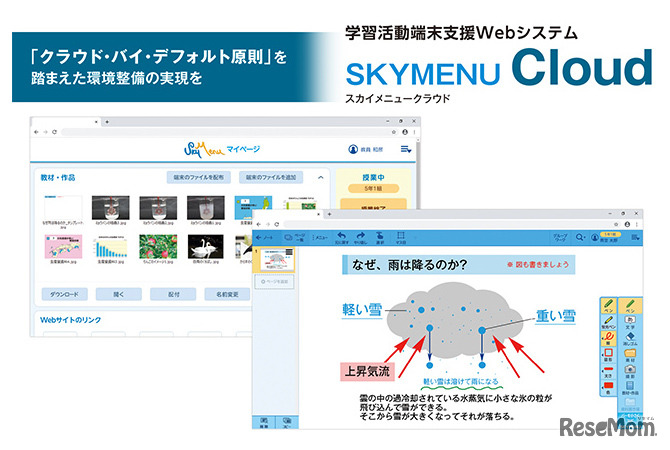Open the list menu dropdown in the My Page header
The width and height of the screenshot is (670, 450).
(x=406, y=149)
